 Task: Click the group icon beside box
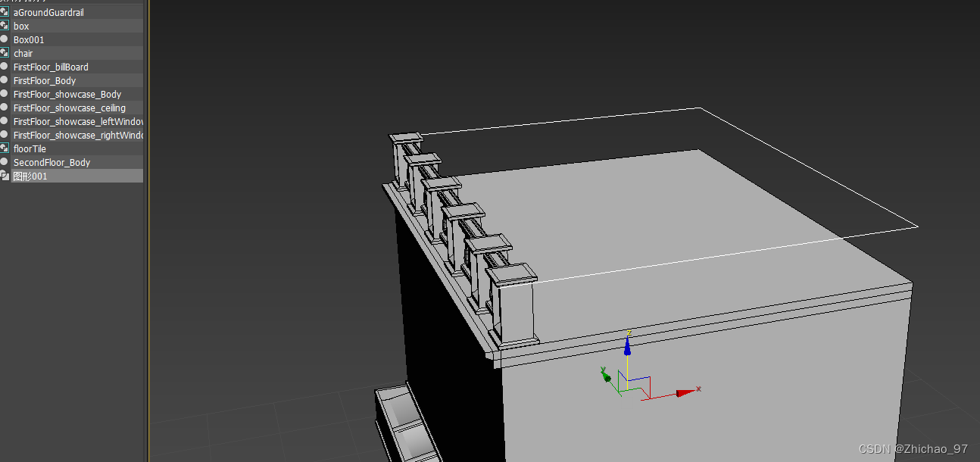(x=5, y=26)
